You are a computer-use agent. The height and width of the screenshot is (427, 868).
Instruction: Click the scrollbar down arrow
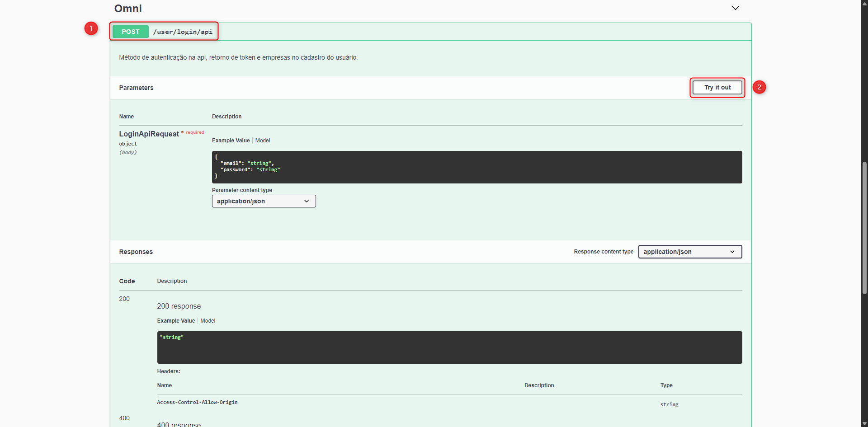pyautogui.click(x=864, y=423)
